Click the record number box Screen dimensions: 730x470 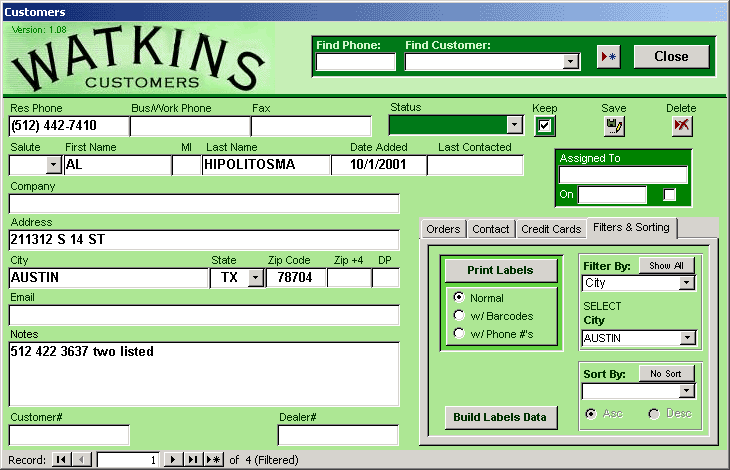(x=128, y=460)
